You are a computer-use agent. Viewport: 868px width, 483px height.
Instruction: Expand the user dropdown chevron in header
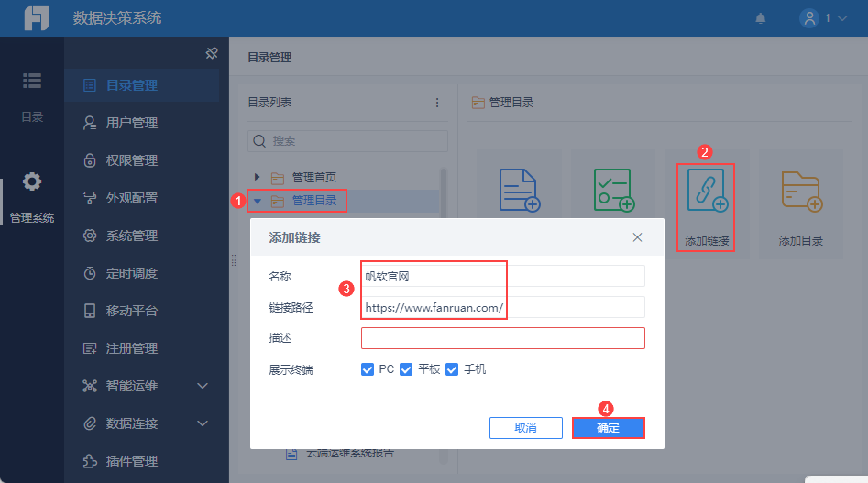click(842, 18)
